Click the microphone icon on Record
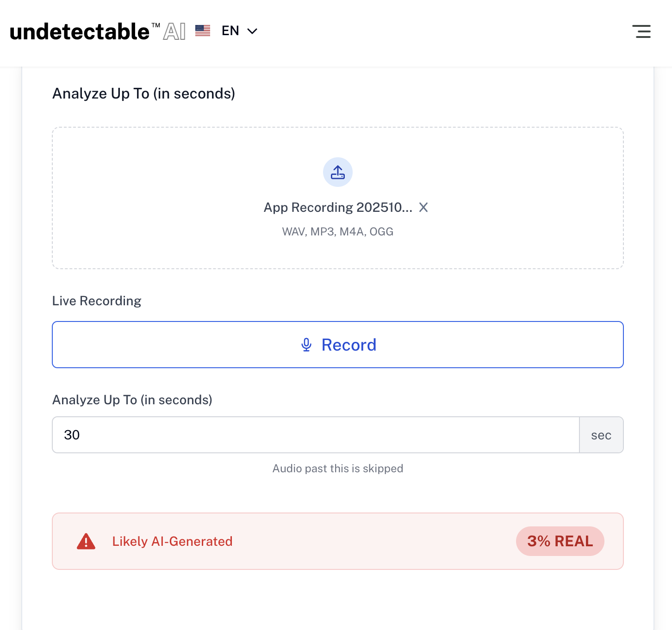The image size is (672, 630). pos(306,345)
